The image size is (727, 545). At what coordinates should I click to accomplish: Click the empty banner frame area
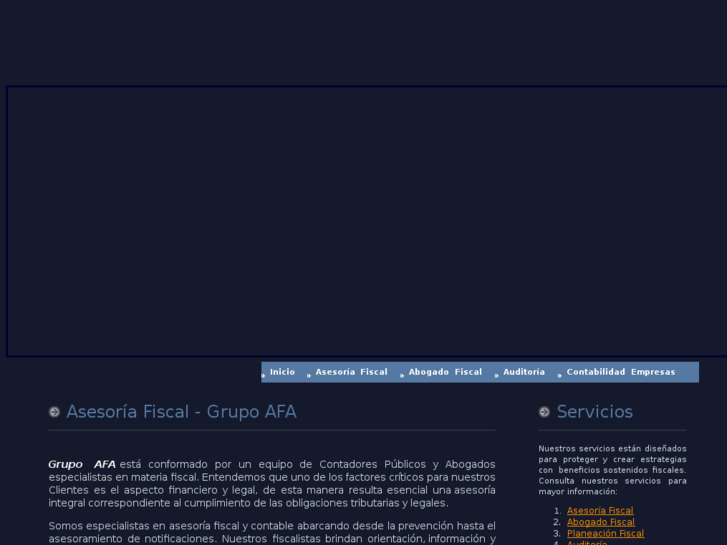click(x=367, y=221)
